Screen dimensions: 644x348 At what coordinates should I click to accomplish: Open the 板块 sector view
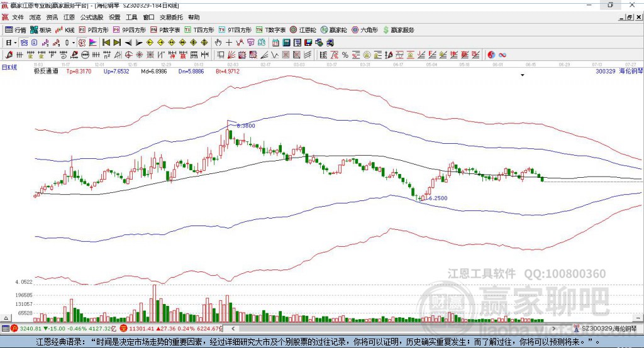pyautogui.click(x=41, y=30)
